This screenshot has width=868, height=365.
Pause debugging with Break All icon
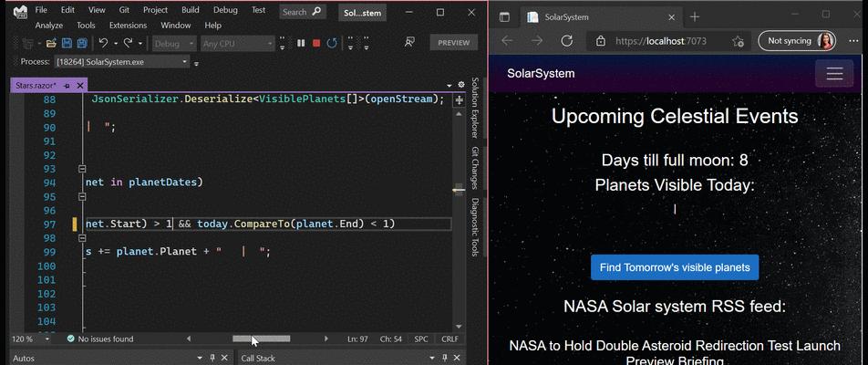pyautogui.click(x=301, y=43)
